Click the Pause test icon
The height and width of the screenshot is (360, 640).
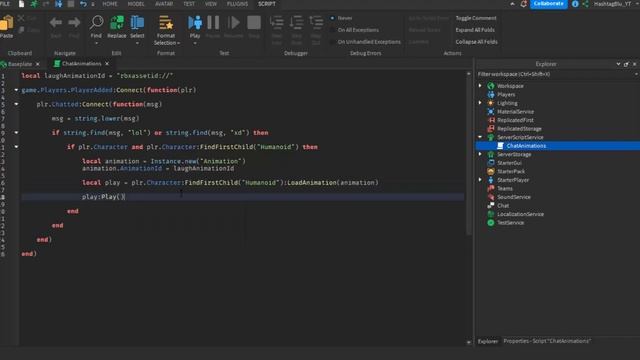(213, 22)
